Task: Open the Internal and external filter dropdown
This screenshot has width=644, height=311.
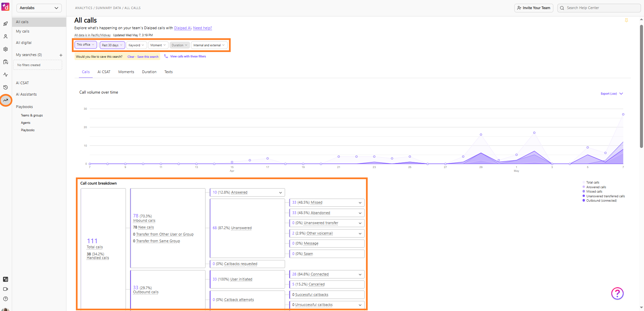Action: [x=209, y=45]
